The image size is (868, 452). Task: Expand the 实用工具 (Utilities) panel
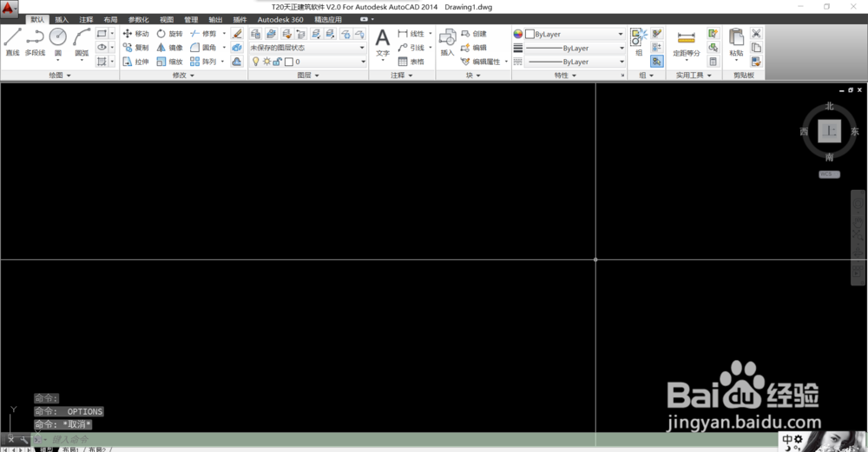tap(693, 75)
